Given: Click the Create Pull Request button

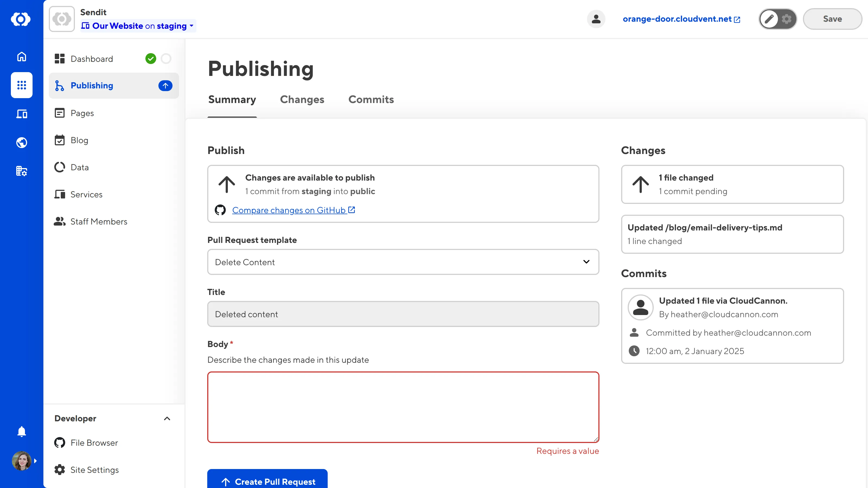Looking at the screenshot, I should coord(267,481).
